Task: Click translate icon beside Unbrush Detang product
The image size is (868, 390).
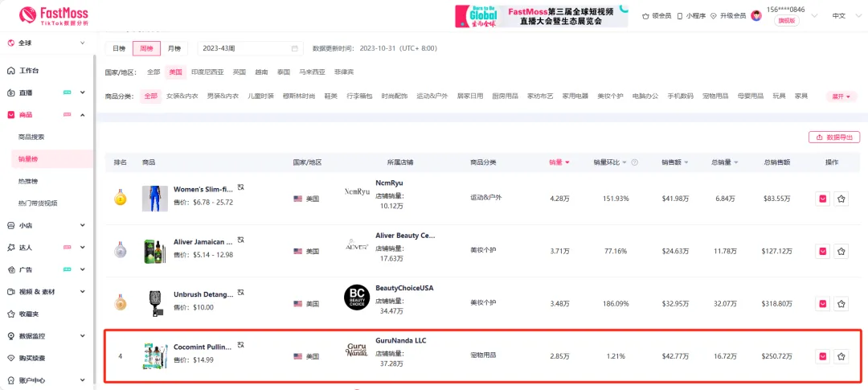Action: [x=241, y=292]
